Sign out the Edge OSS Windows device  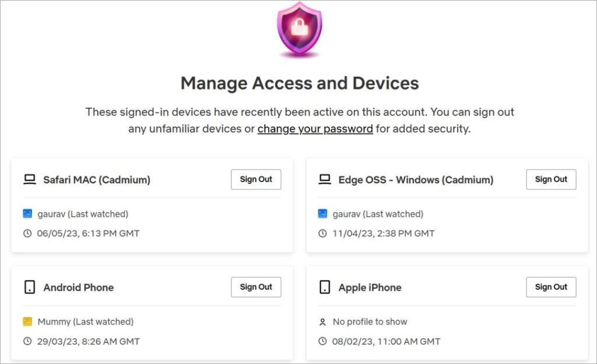pyautogui.click(x=551, y=179)
